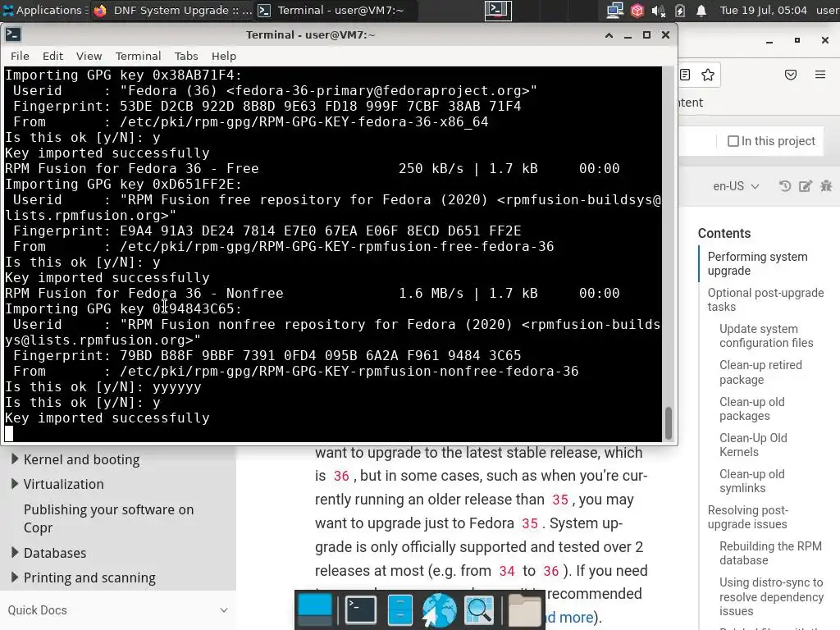Launch the Web Browser globe dock icon
Image resolution: width=840 pixels, height=630 pixels.
click(x=440, y=609)
